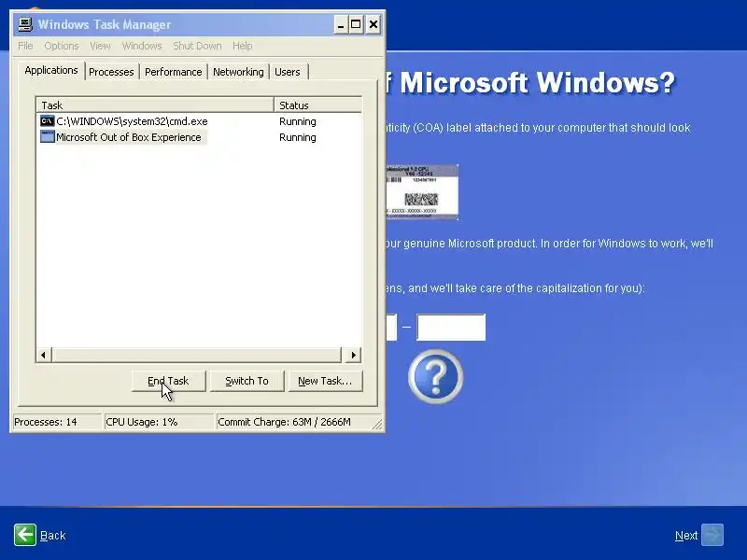This screenshot has height=560, width=747.
Task: Select the Microsoft Out of Box Experience text
Action: point(129,137)
